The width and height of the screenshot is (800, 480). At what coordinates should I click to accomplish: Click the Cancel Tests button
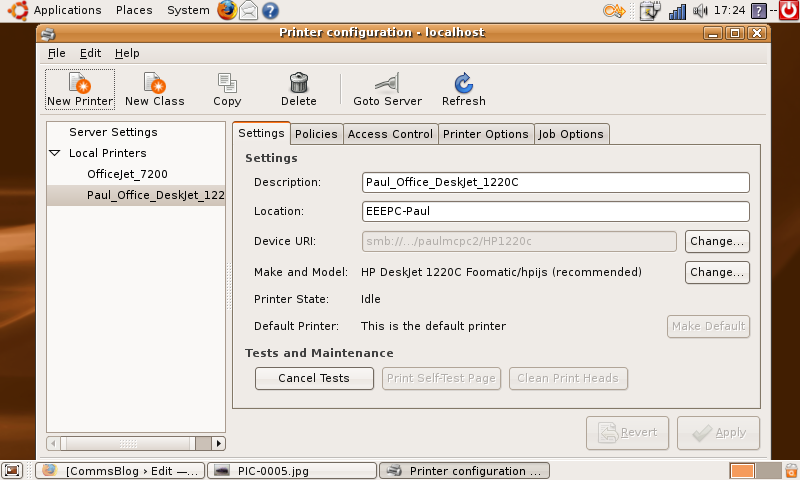pos(314,378)
